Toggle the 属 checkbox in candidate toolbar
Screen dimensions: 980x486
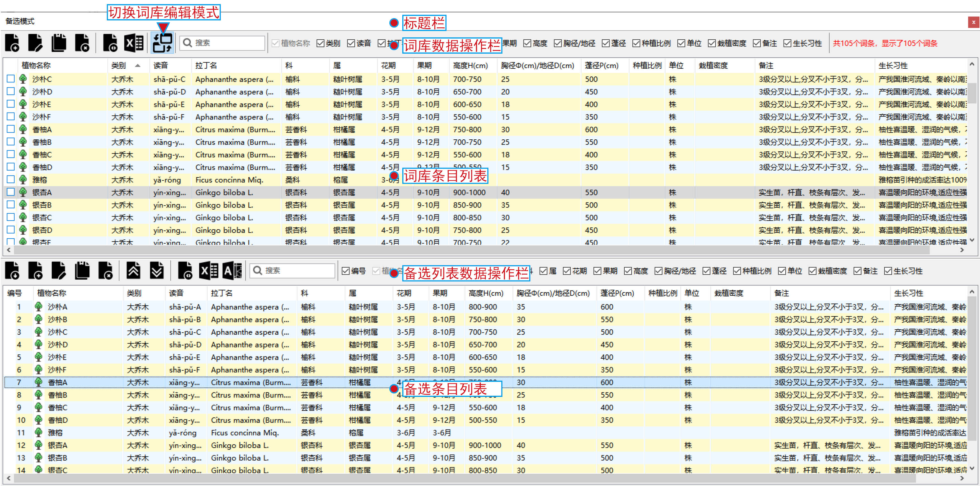point(543,271)
